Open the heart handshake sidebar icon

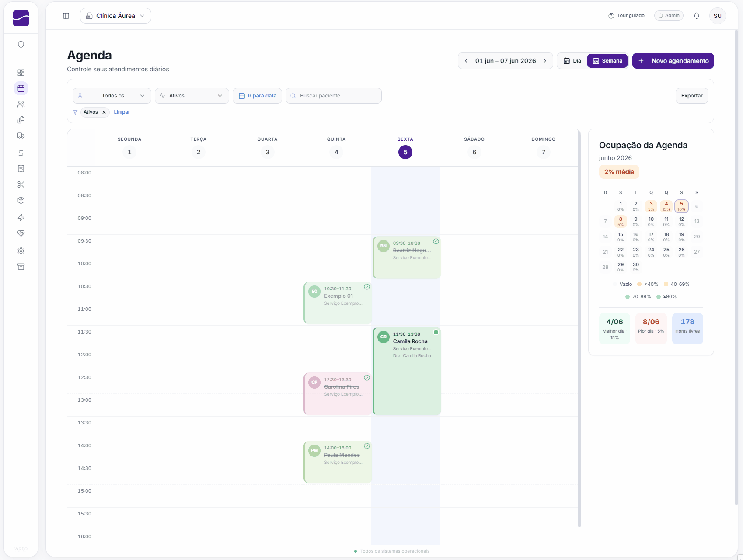coord(21,233)
